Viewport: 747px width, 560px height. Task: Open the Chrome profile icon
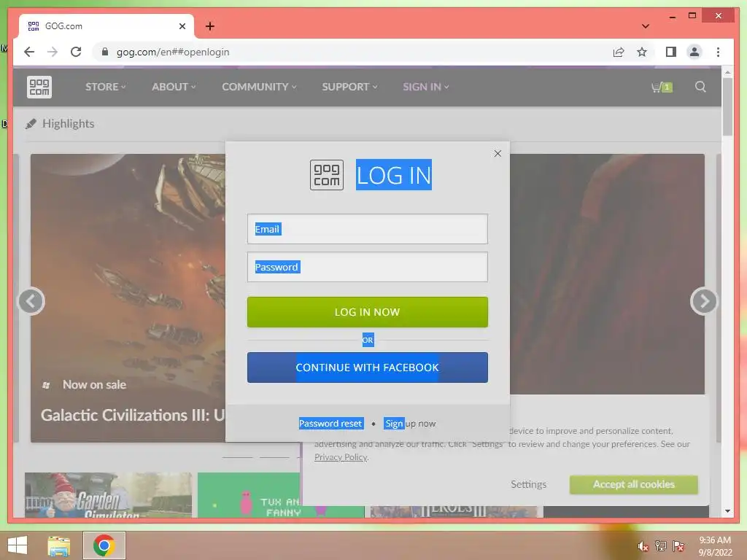[694, 52]
